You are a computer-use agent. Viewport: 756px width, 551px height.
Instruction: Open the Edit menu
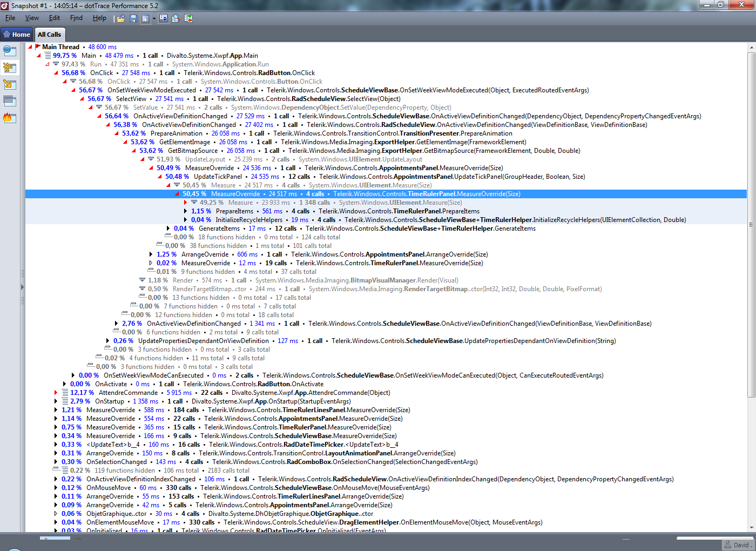(55, 18)
